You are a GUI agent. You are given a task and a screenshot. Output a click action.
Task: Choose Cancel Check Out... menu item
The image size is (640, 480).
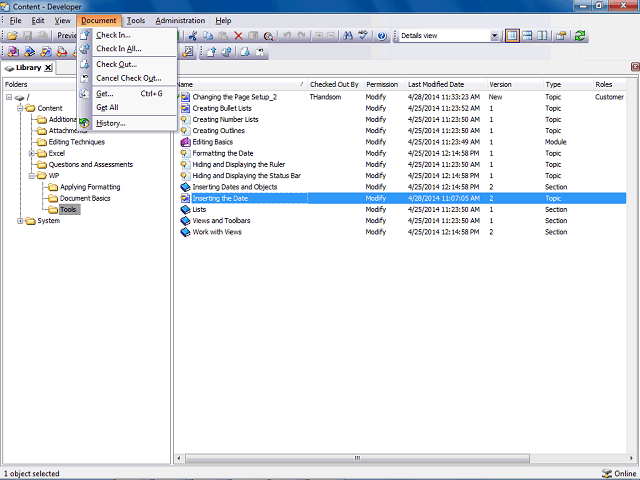127,78
